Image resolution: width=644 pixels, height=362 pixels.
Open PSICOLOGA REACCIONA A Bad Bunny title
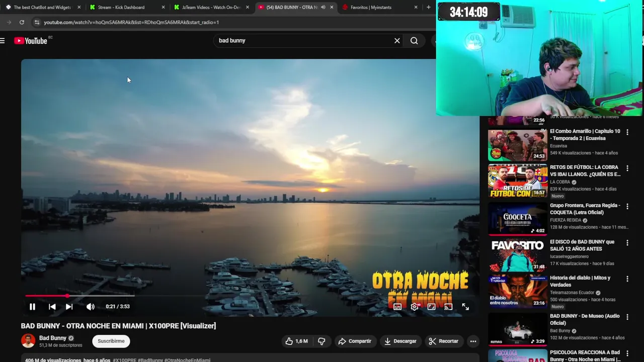(585, 355)
